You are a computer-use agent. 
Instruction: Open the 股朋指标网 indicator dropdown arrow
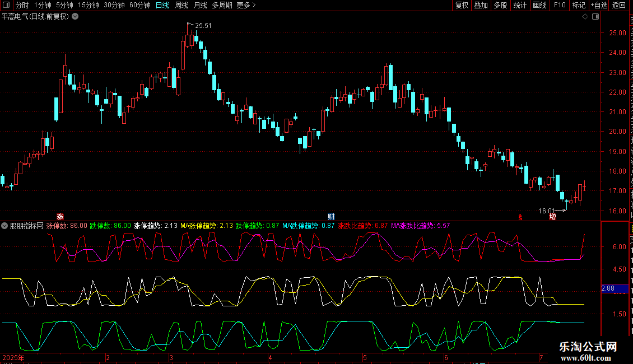point(4,226)
